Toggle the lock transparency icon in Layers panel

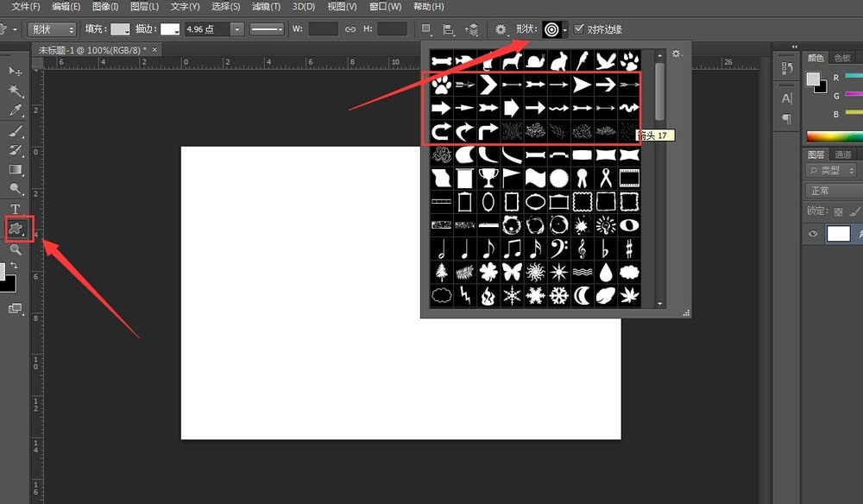point(836,211)
